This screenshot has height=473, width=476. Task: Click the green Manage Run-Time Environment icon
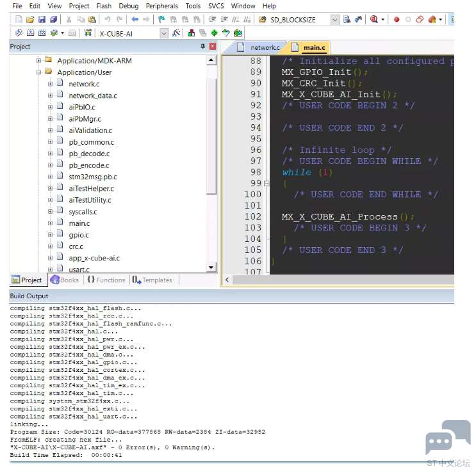pyautogui.click(x=215, y=33)
